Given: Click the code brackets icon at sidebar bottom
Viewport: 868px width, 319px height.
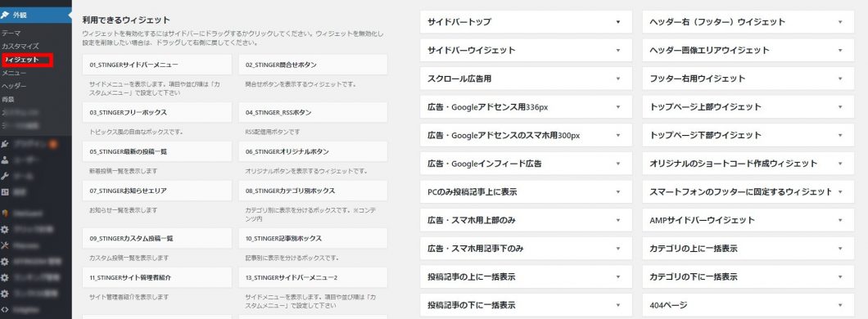Looking at the screenshot, I should [5, 310].
